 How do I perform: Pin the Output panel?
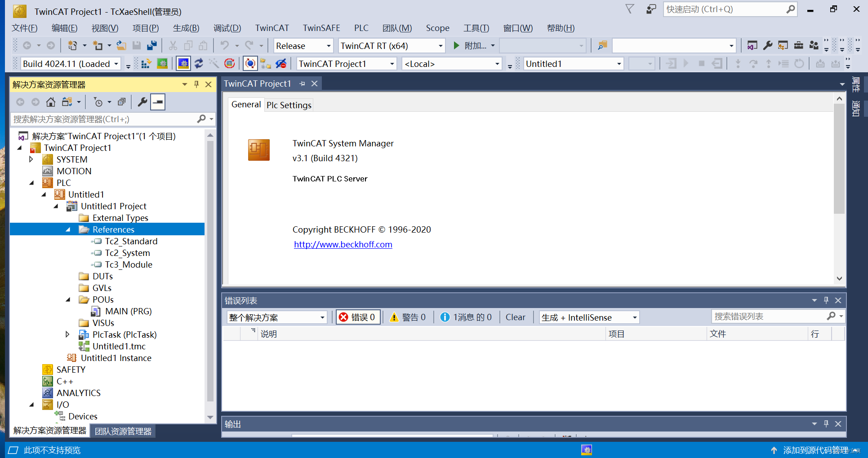(826, 423)
